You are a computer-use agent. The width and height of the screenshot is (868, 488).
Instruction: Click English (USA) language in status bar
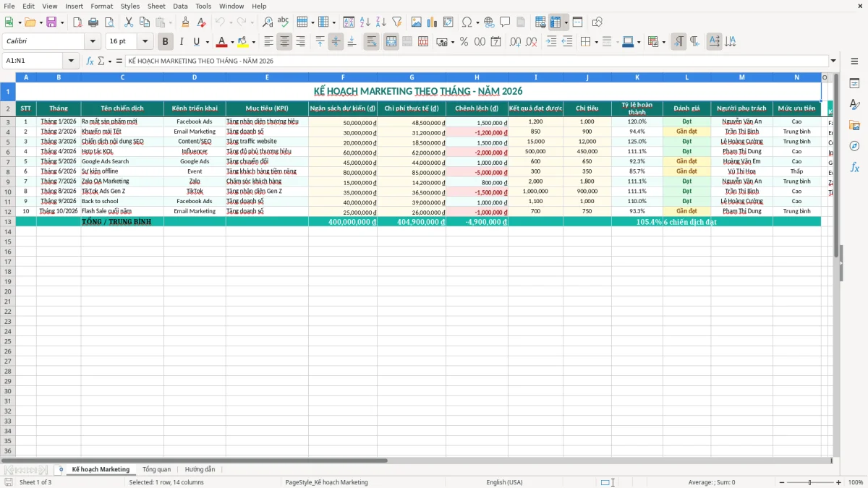click(x=504, y=482)
